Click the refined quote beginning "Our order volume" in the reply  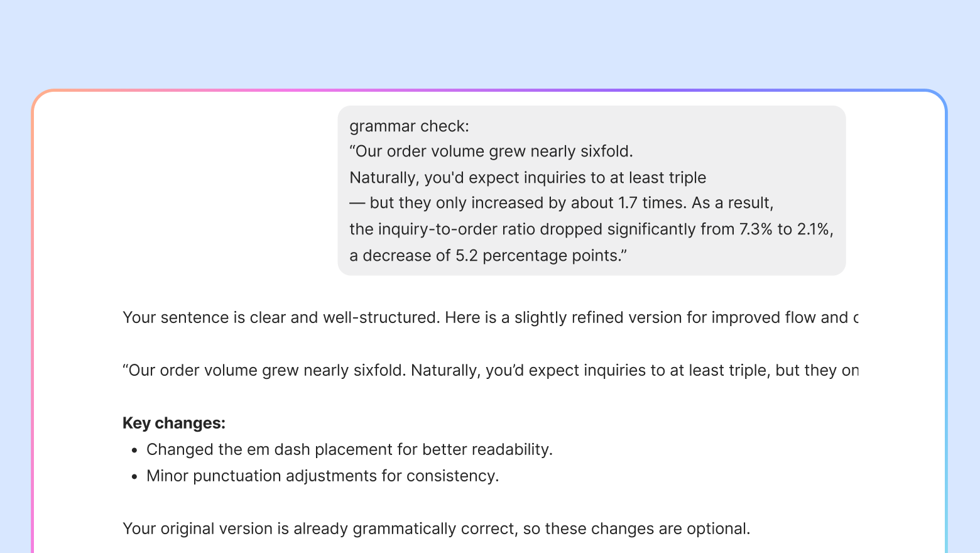pos(490,370)
